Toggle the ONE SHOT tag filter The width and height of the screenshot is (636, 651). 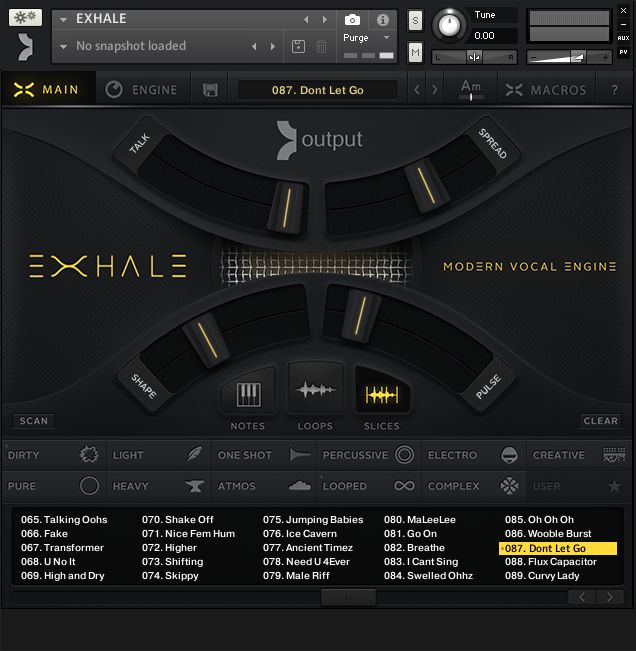coord(264,455)
